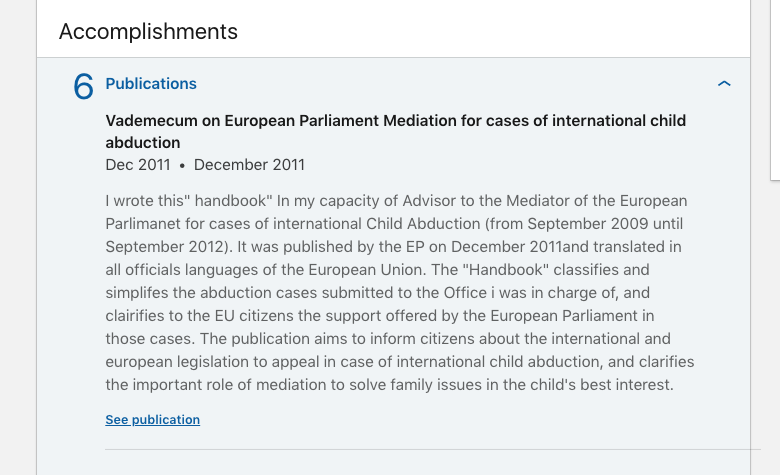The height and width of the screenshot is (475, 780).
Task: Click the word abduction ending the title
Action: coord(143,143)
